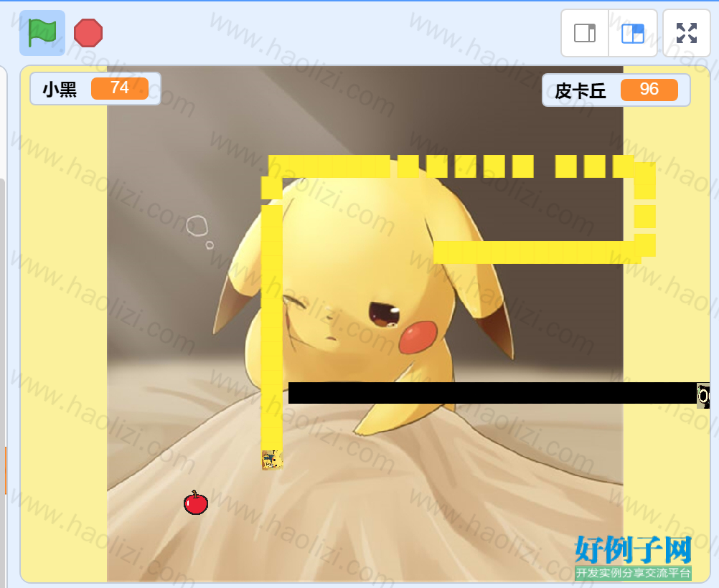Click the 皮卡丘 score value 96
719x588 pixels.
[649, 90]
